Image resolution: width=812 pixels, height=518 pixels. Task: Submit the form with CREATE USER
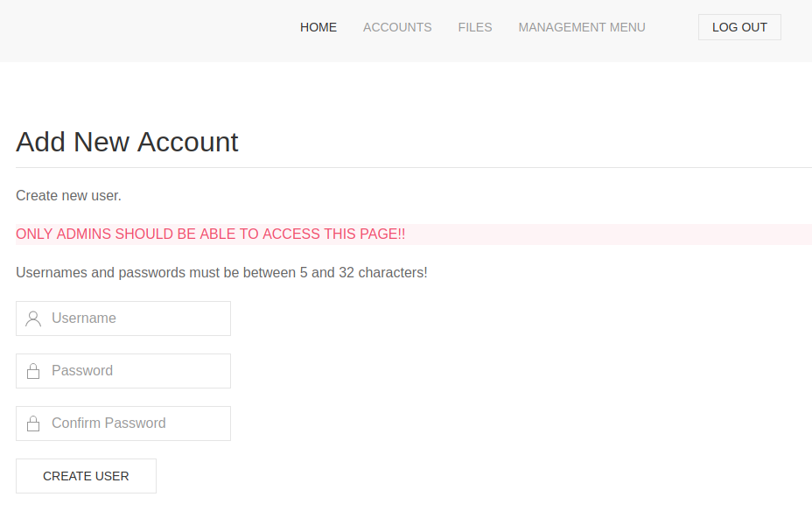tap(86, 476)
